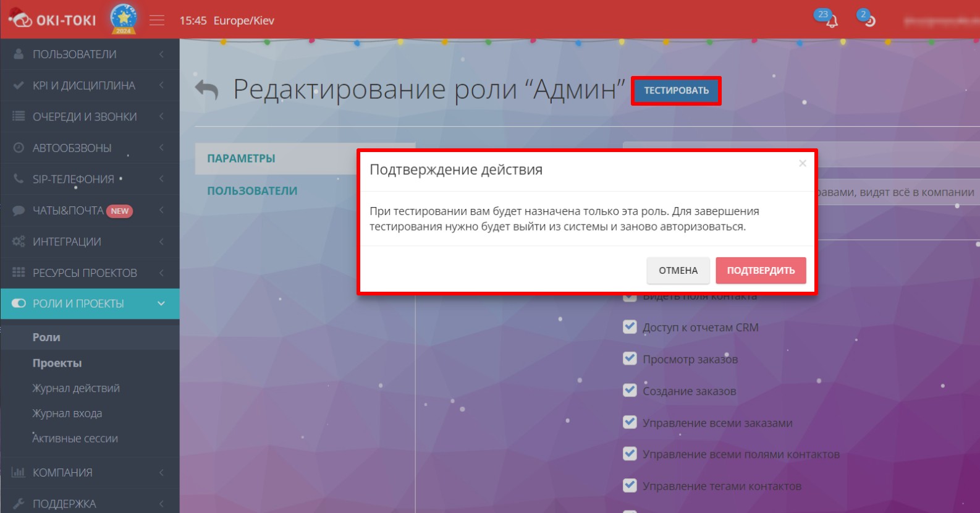This screenshot has height=513, width=980.
Task: Click the Автообзвоны clock icon
Action: pos(19,148)
